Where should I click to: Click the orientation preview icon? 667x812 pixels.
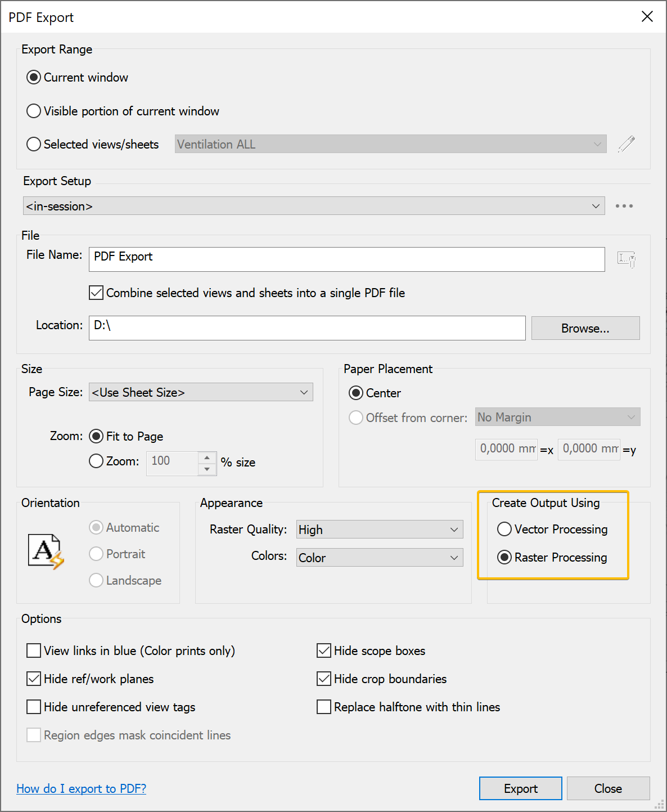point(46,550)
